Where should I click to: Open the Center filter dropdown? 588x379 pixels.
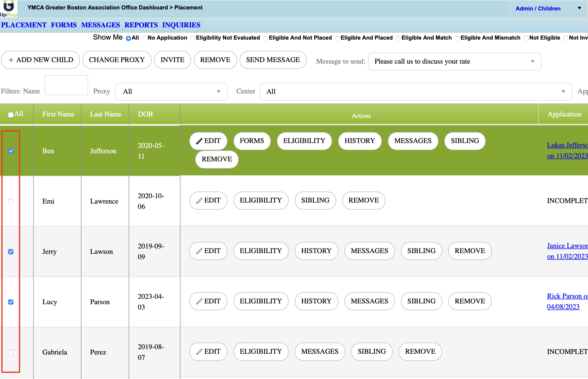point(415,92)
